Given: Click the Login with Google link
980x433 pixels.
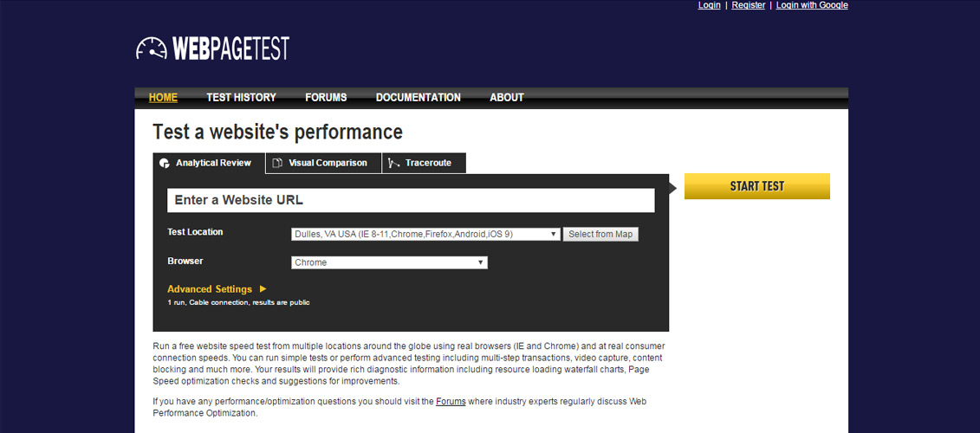Looking at the screenshot, I should pos(812,5).
